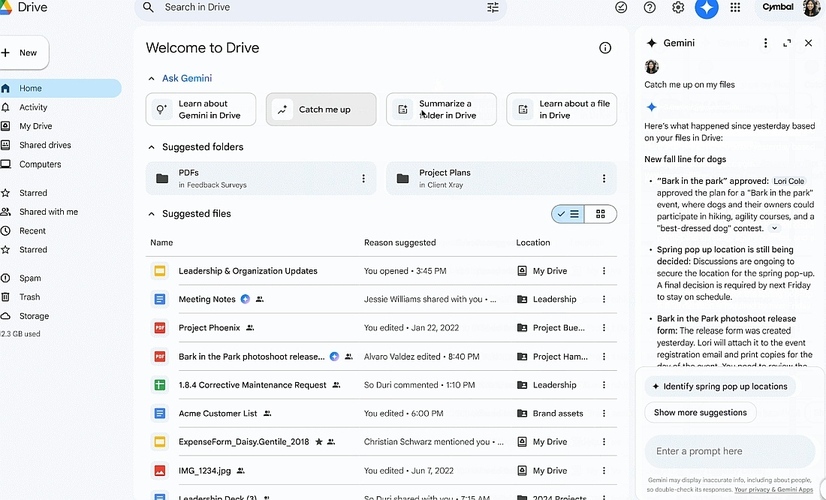Open search filter options in search bar

click(493, 7)
